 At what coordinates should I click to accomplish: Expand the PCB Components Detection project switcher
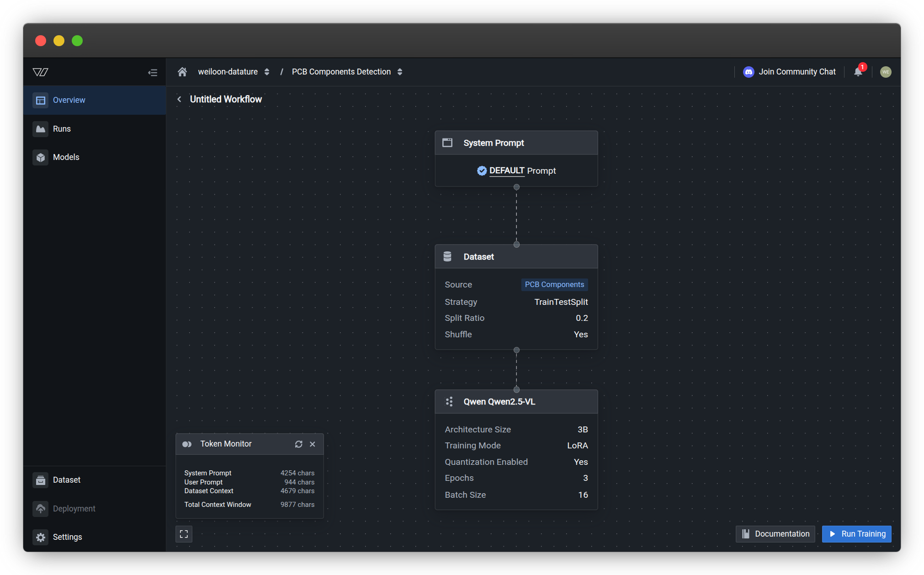tap(400, 72)
